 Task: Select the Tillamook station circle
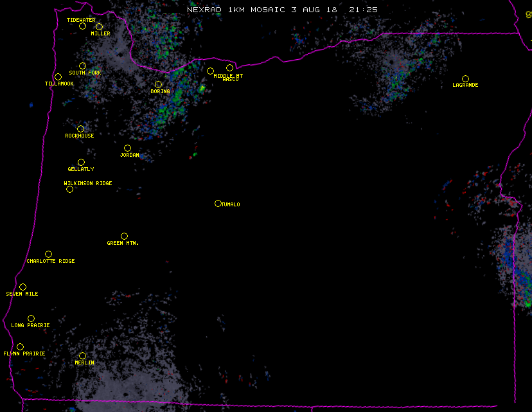click(58, 77)
